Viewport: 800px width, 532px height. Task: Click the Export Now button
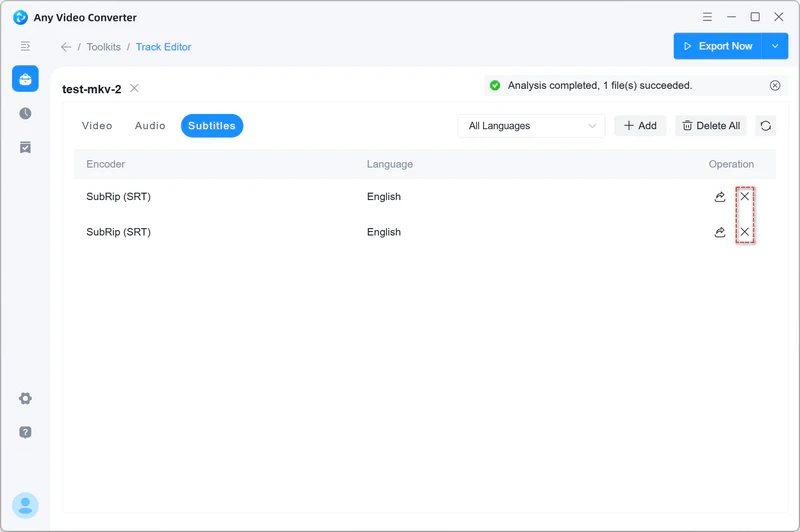point(717,46)
